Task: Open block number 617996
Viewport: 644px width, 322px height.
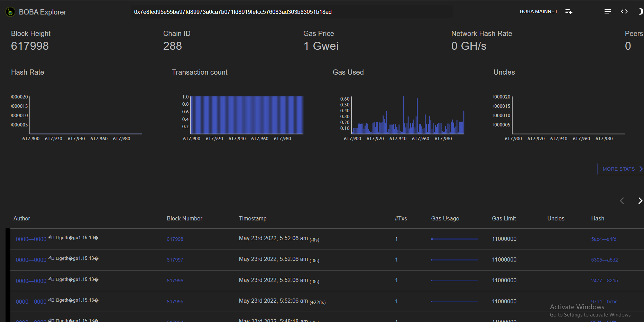Action: tap(175, 281)
